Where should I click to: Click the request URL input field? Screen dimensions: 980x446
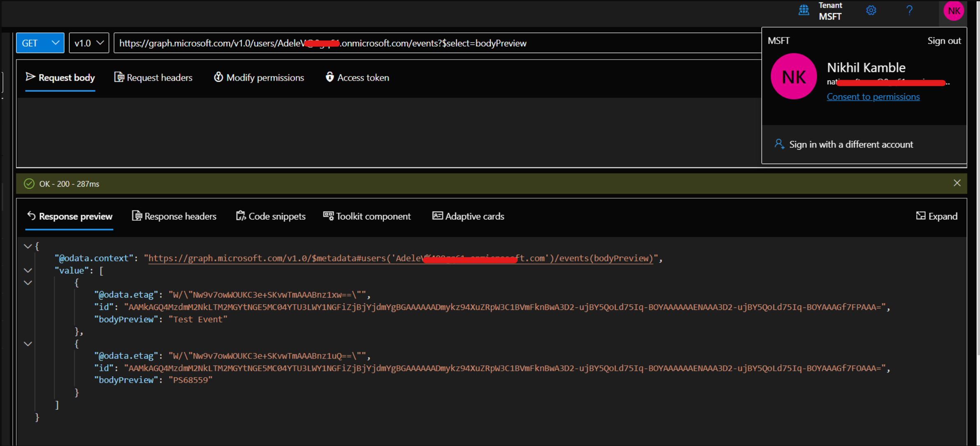pos(437,43)
